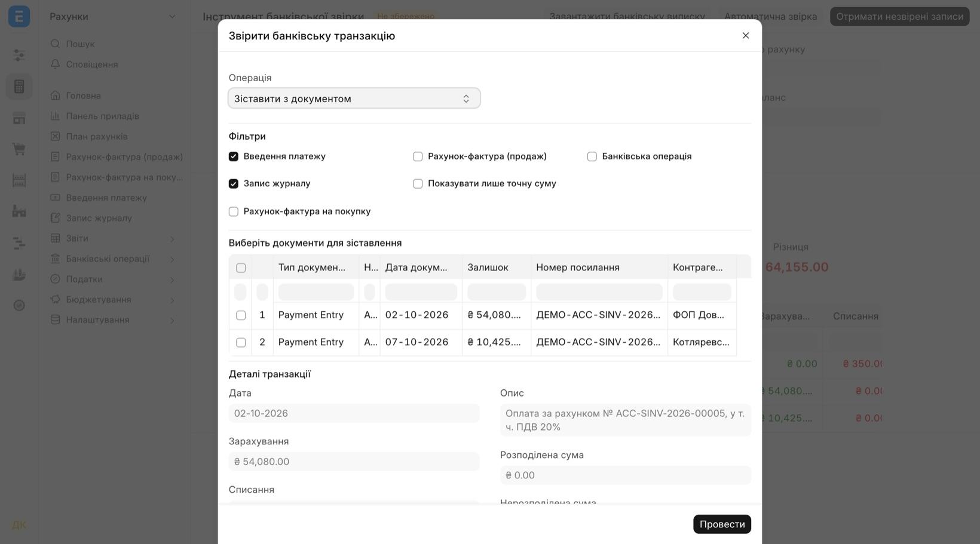Click the blue app logo in the rail
Image resolution: width=980 pixels, height=544 pixels.
[19, 16]
